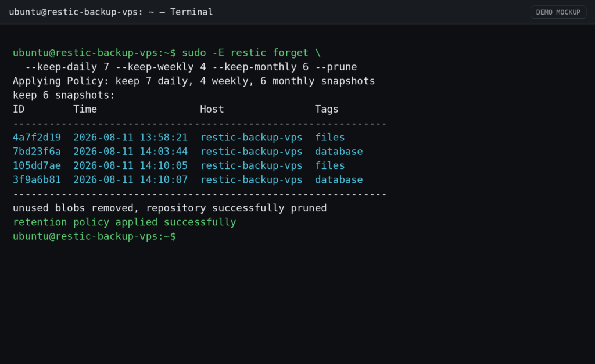595x364 pixels.
Task: Click snapshot ID 7bd23f6a
Action: (37, 152)
